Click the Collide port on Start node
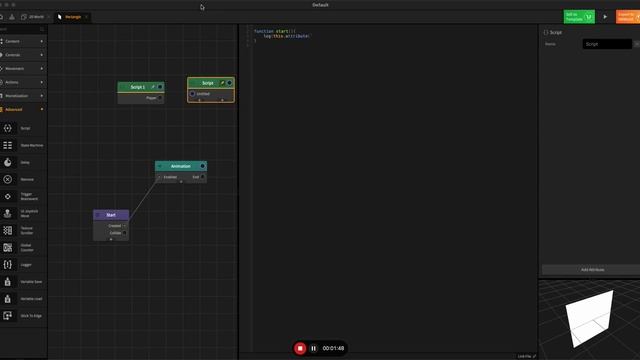Screen dimensions: 640x360 124,233
